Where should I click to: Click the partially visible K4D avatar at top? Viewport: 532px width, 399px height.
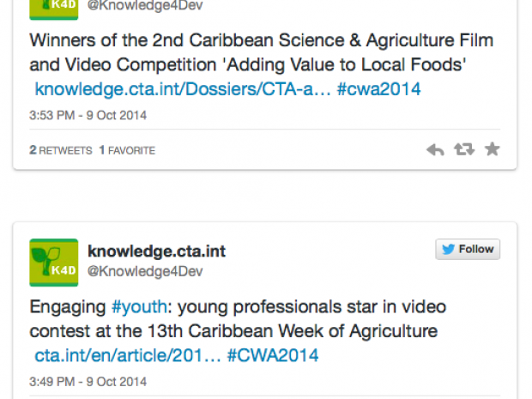coord(53,8)
